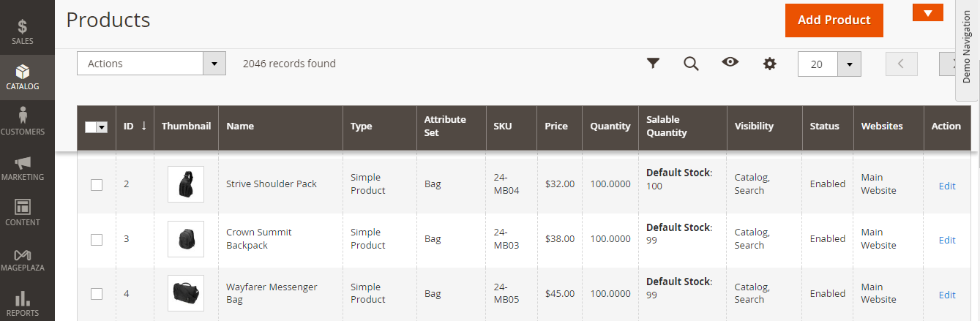The image size is (980, 321).
Task: Open the default view eye icon
Action: coord(730,62)
